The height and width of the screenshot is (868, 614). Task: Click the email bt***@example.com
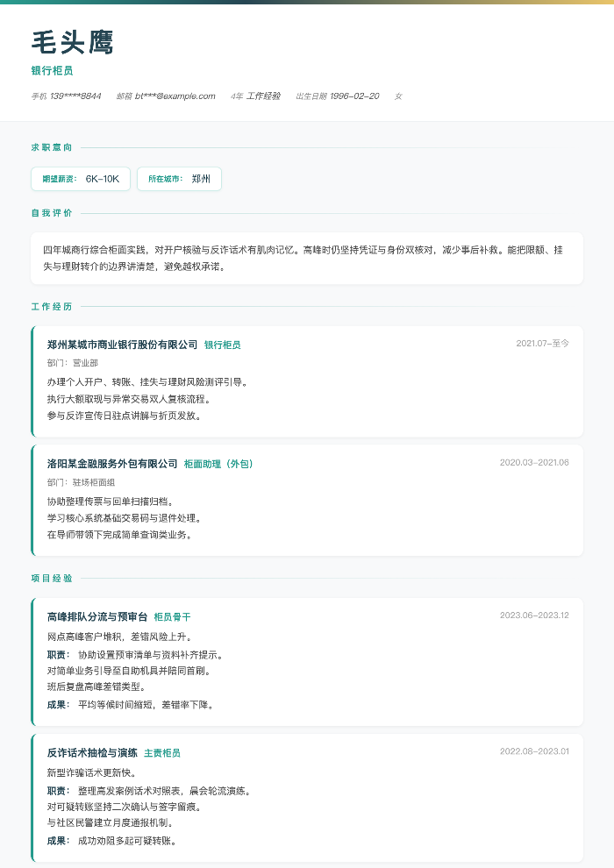coord(175,96)
